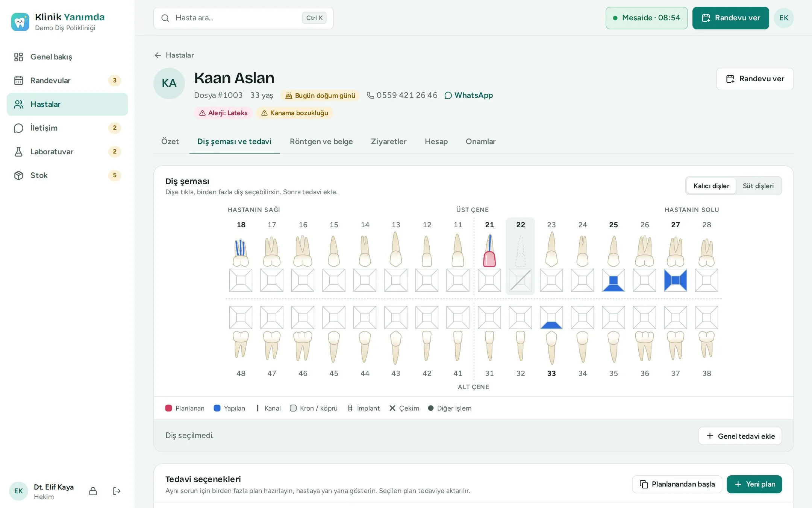Screen dimensions: 812x508
Task: Open the Röntgen ve belge tab
Action: coord(321,141)
